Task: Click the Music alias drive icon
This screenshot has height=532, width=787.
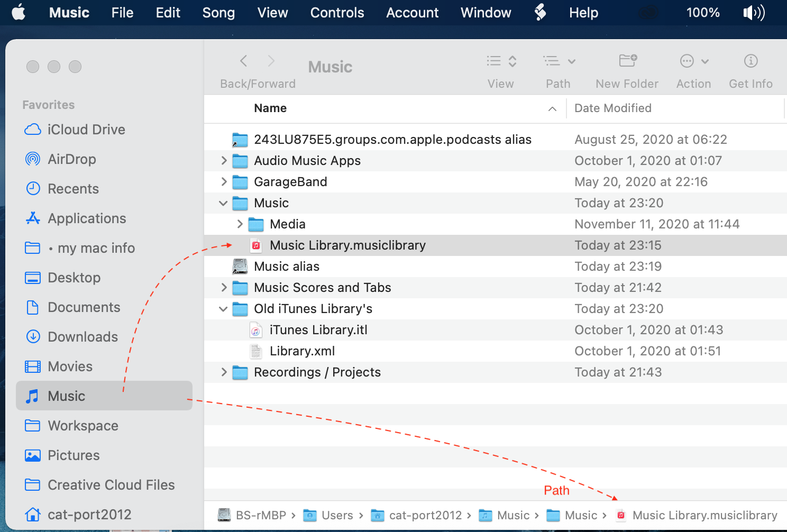Action: pyautogui.click(x=240, y=267)
